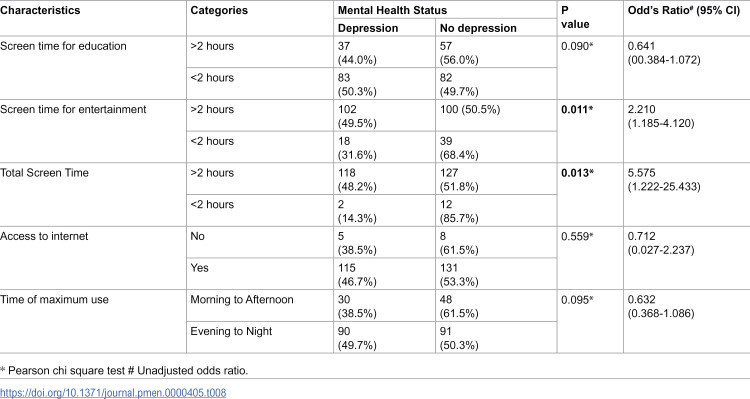Click the Total Screen Time row label
The image size is (750, 399).
[x=44, y=173]
